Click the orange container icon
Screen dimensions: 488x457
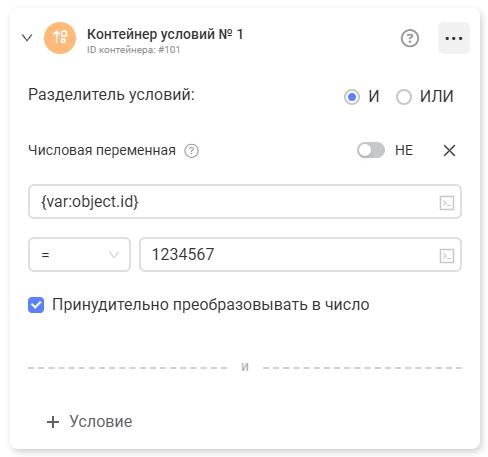(60, 38)
